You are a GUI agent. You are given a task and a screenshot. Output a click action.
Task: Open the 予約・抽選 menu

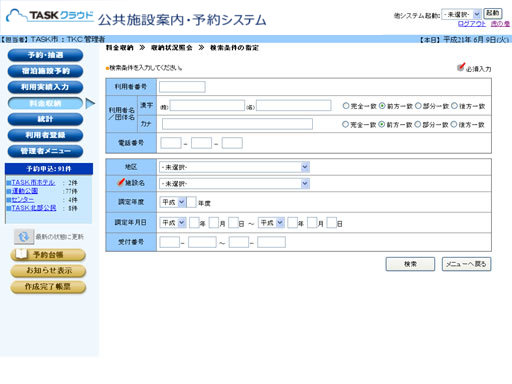[x=45, y=55]
